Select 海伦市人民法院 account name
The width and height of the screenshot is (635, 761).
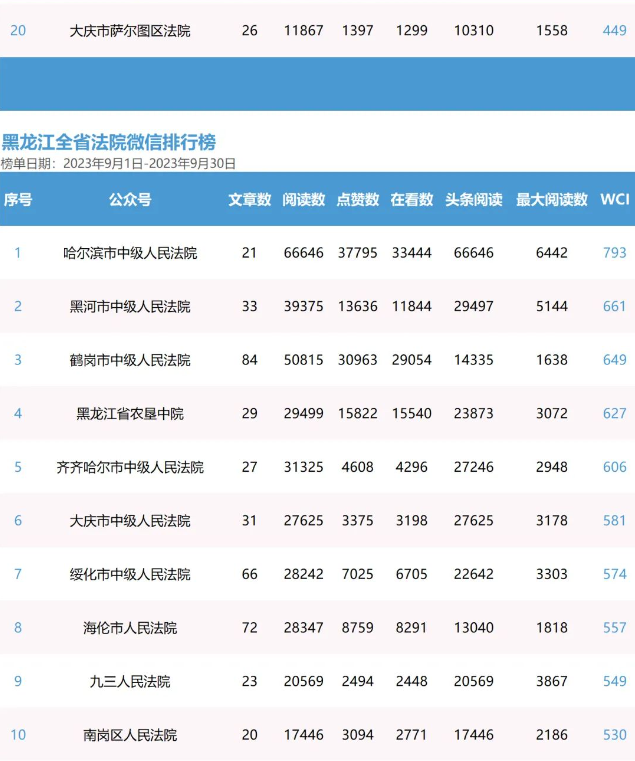tap(130, 628)
